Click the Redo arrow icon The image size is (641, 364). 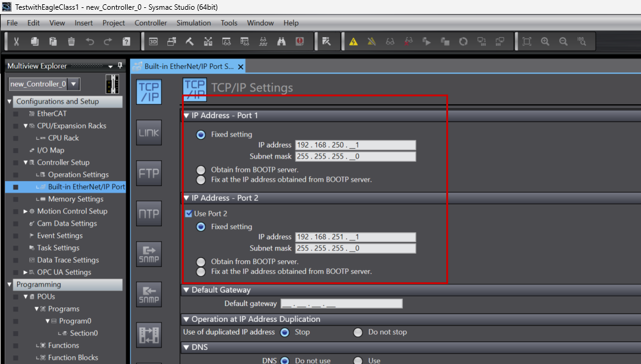pos(108,41)
